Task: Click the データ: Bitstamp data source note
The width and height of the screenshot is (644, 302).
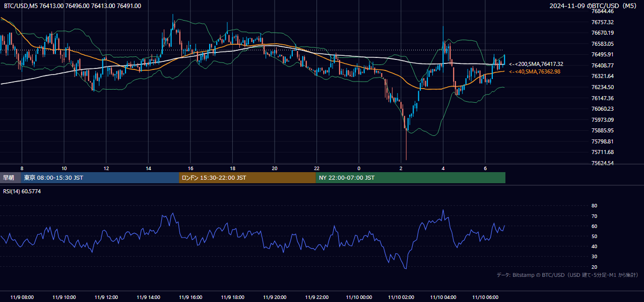Action: (x=567, y=275)
